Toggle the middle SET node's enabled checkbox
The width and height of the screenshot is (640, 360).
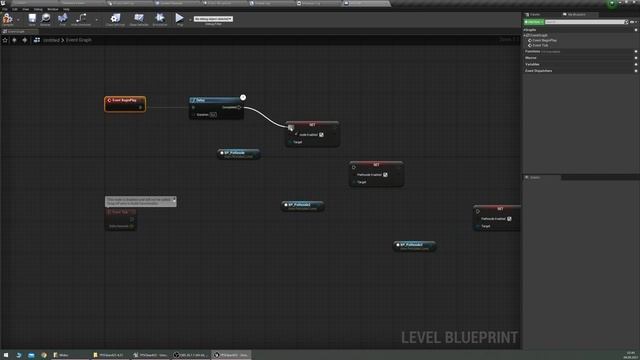[385, 175]
